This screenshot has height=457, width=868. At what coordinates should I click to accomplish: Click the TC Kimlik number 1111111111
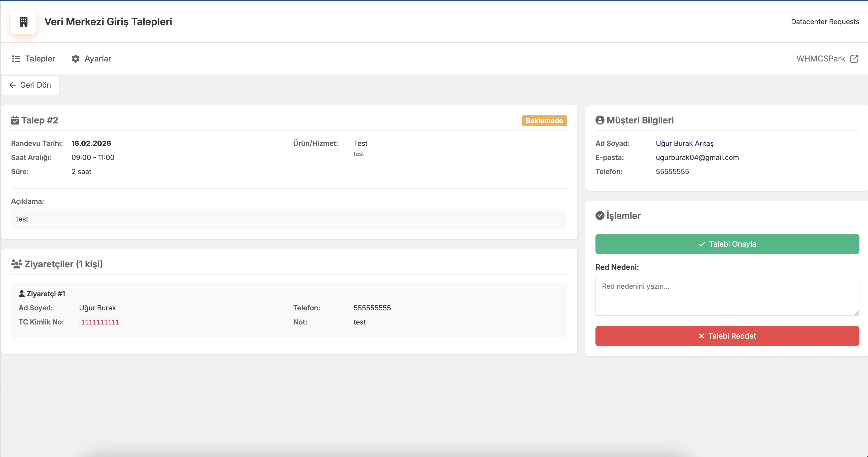click(x=100, y=322)
